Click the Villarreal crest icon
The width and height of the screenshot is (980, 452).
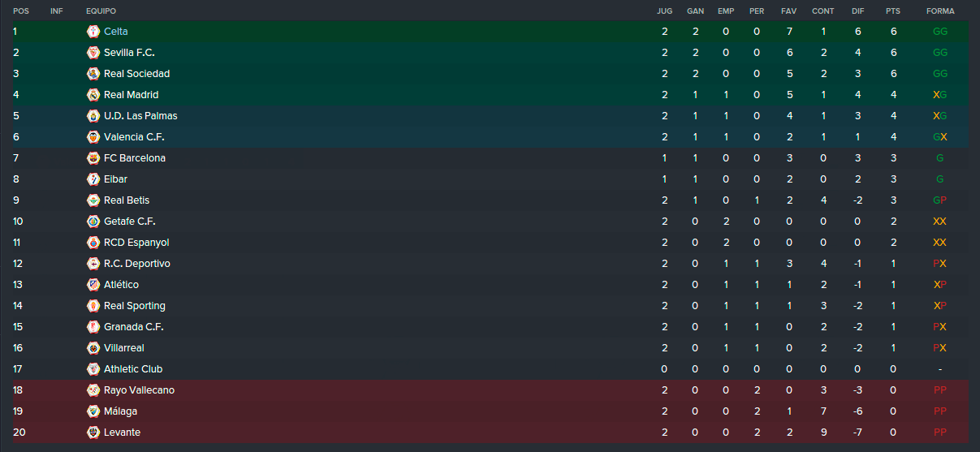[93, 348]
